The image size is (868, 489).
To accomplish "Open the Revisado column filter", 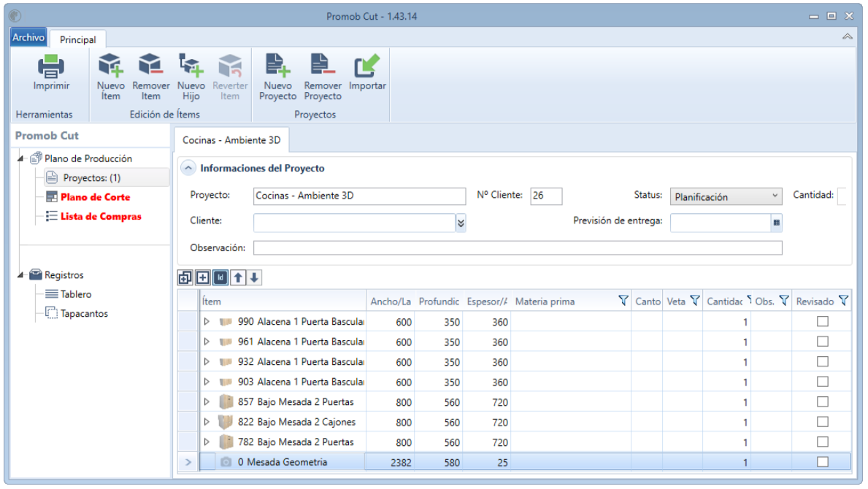I will (843, 301).
